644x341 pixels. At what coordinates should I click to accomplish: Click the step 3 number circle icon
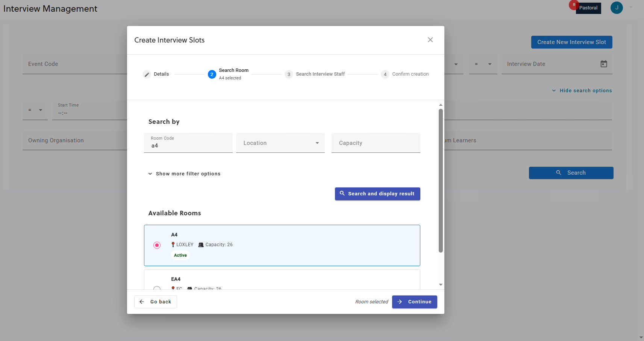289,75
